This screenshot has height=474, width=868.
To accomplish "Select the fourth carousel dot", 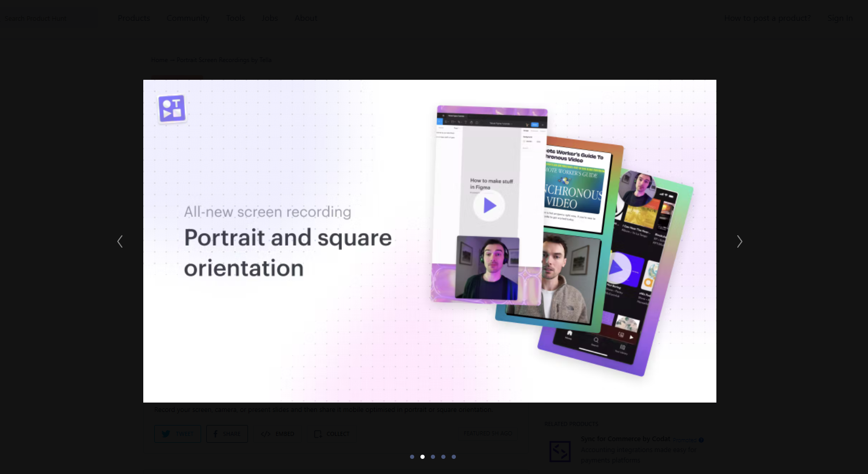I will tap(443, 457).
